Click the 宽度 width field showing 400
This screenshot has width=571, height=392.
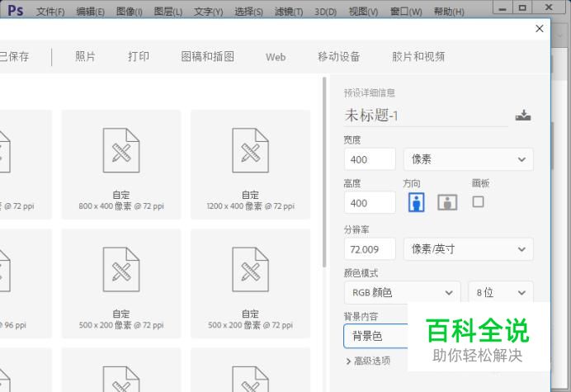pyautogui.click(x=370, y=159)
